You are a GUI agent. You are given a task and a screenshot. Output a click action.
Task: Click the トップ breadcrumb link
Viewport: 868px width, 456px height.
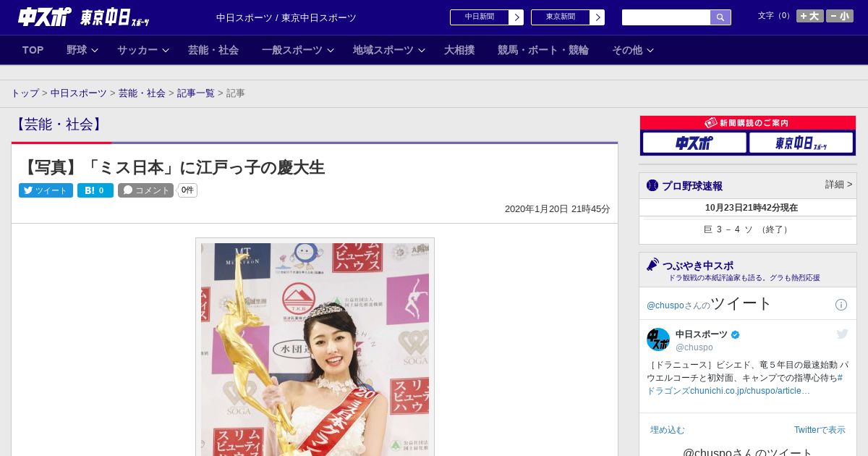25,93
